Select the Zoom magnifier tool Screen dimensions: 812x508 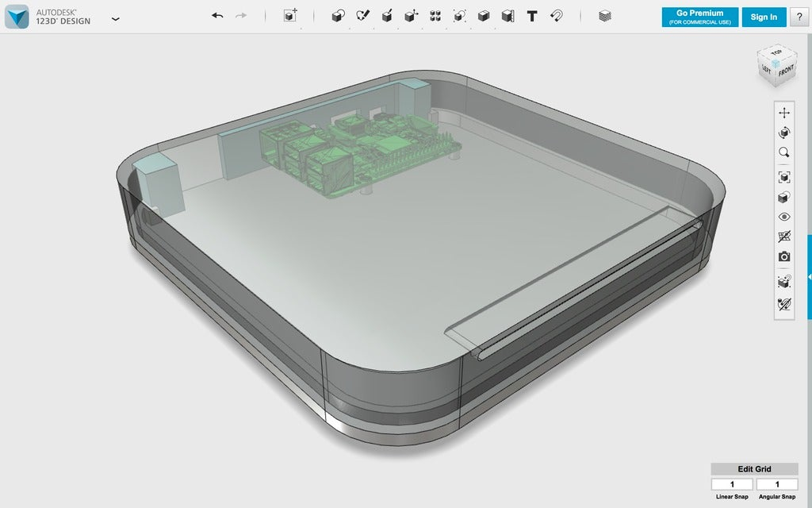pos(784,152)
